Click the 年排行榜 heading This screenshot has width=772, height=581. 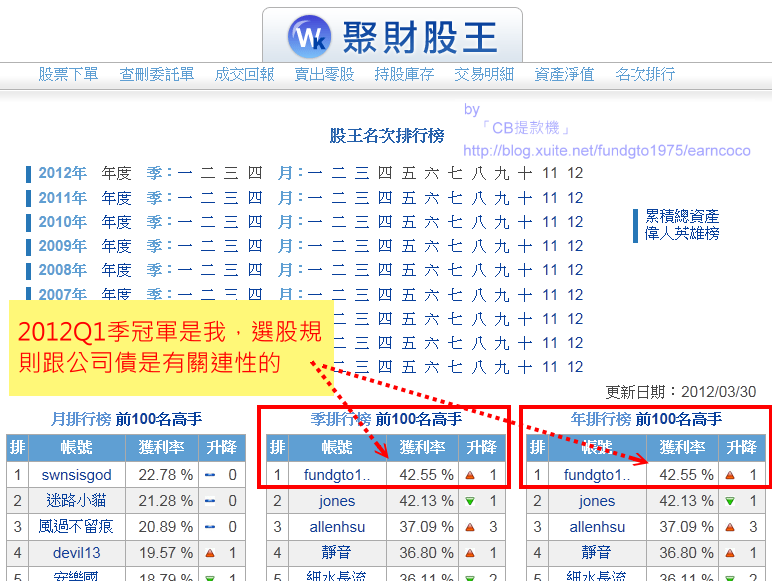[601, 420]
